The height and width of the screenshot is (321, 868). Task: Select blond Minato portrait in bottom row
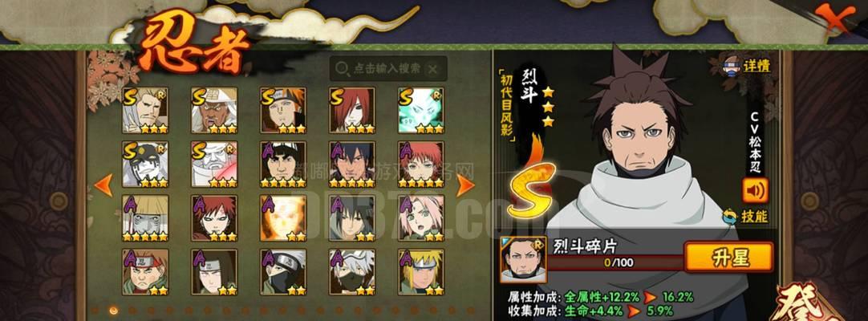tap(420, 272)
